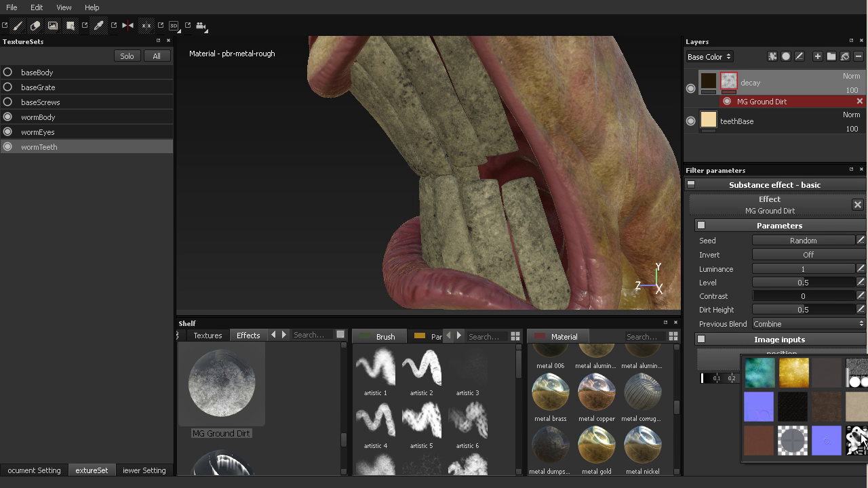Select the Eraser tool
The height and width of the screenshot is (488, 868).
pos(35,26)
